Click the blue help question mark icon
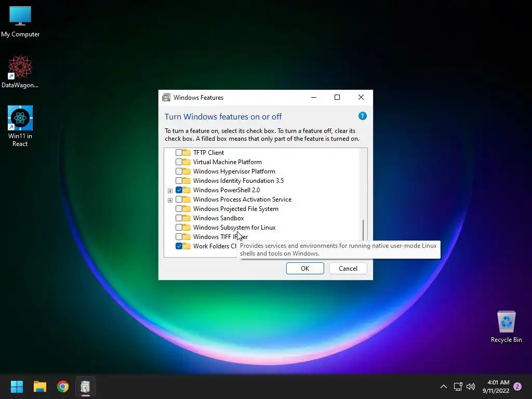This screenshot has width=532, height=399. pos(362,116)
